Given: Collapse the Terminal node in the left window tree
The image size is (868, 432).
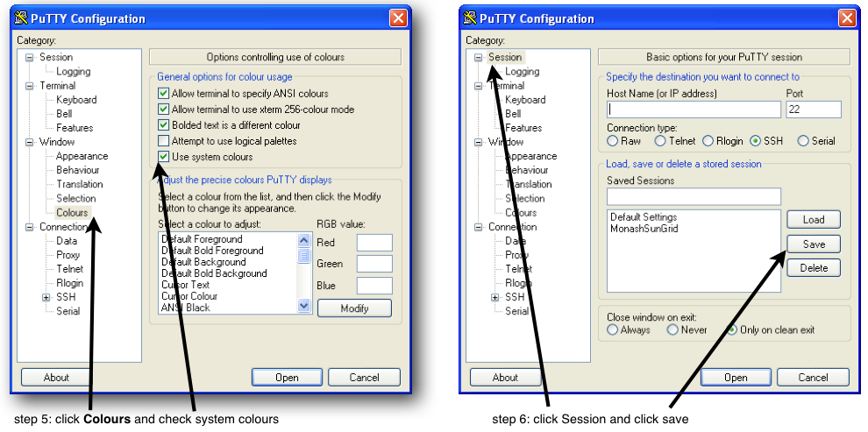Looking at the screenshot, I should [30, 86].
